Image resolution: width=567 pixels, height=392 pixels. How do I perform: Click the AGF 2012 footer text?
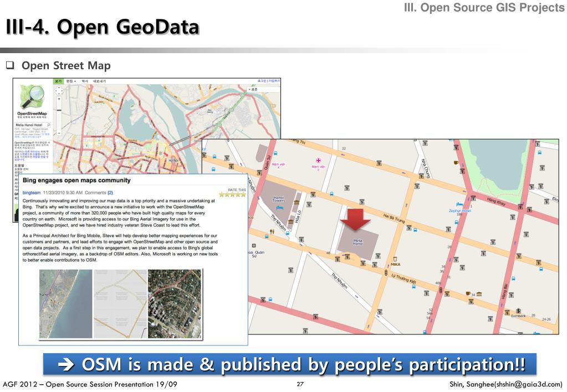pyautogui.click(x=90, y=384)
